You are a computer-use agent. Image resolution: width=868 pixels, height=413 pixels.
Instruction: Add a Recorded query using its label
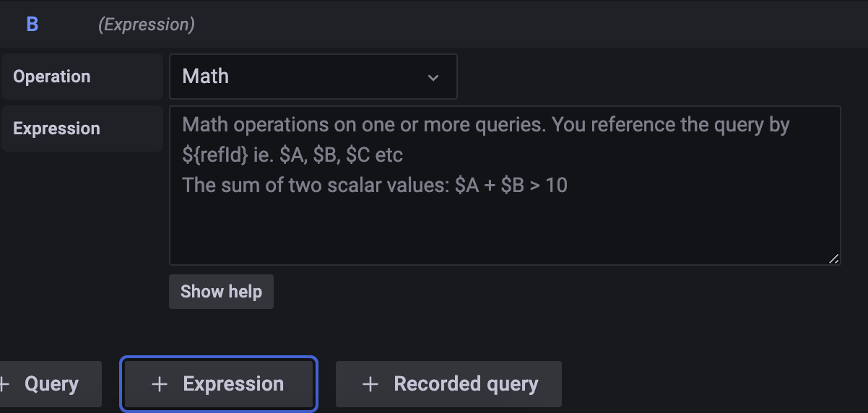pos(466,384)
